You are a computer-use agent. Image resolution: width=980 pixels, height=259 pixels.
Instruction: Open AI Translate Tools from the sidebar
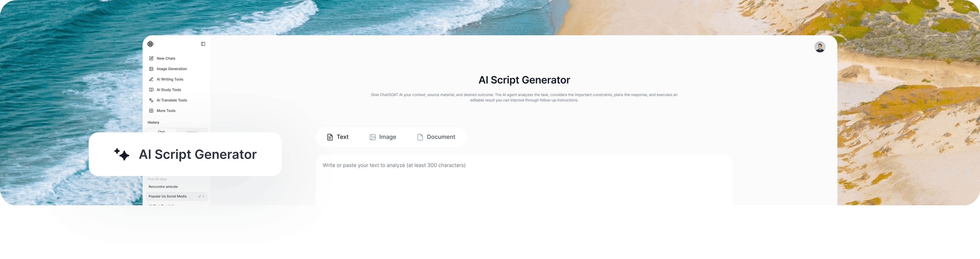171,100
